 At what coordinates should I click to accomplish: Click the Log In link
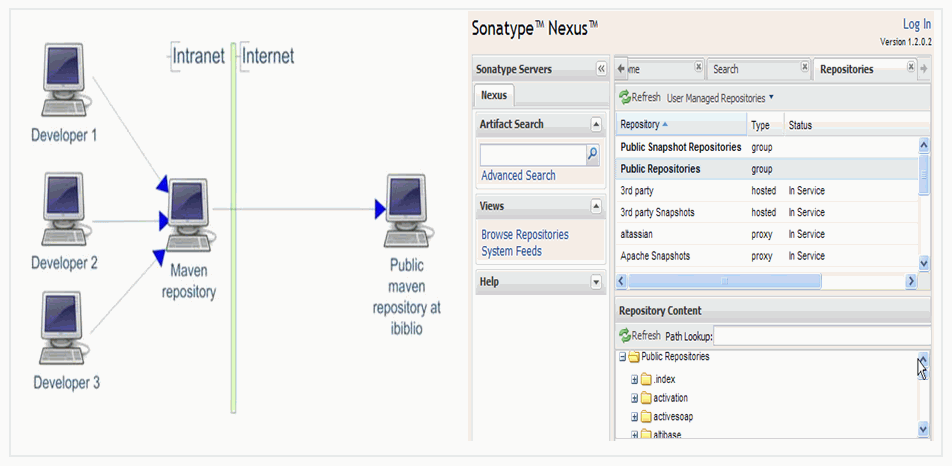pos(916,24)
